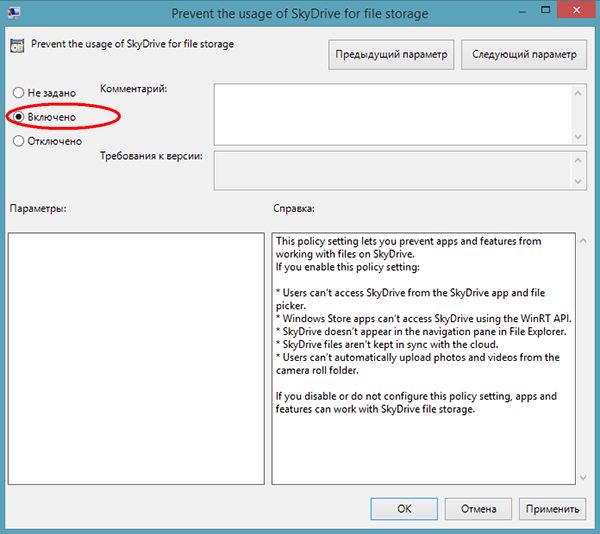This screenshot has height=534, width=600.
Task: Click version requirements scroll down arrow
Action: click(578, 182)
